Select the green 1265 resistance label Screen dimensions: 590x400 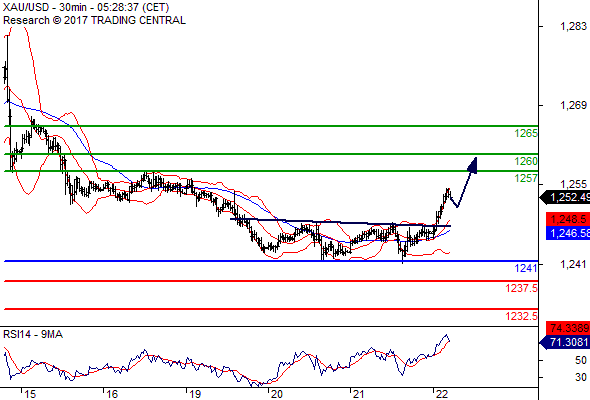point(526,133)
